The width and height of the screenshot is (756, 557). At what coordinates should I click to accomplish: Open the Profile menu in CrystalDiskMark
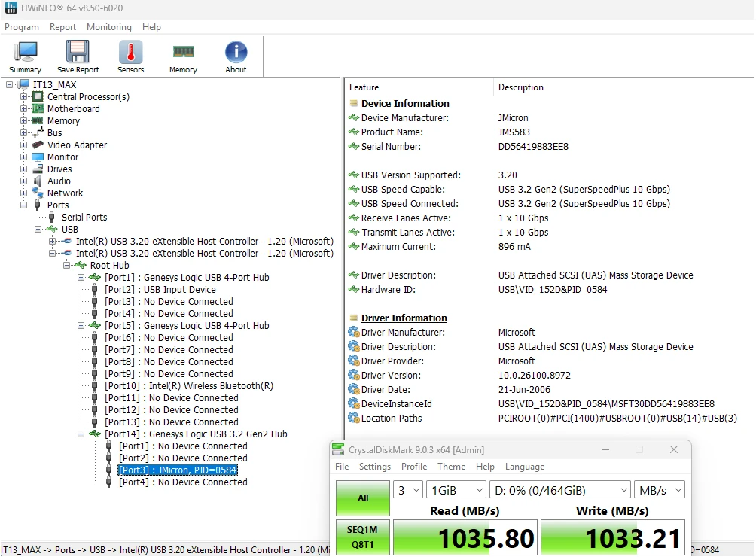click(414, 467)
